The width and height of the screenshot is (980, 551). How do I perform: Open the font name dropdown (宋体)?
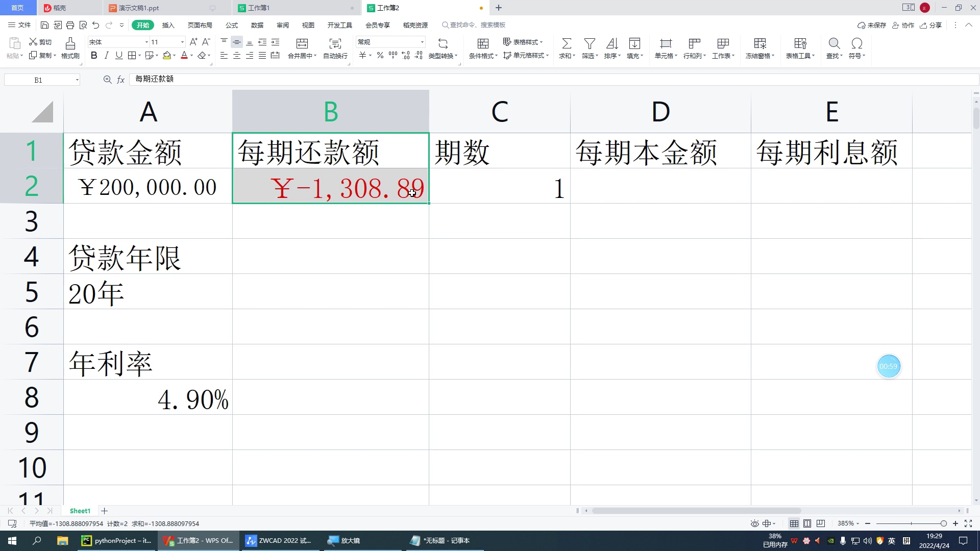click(146, 42)
